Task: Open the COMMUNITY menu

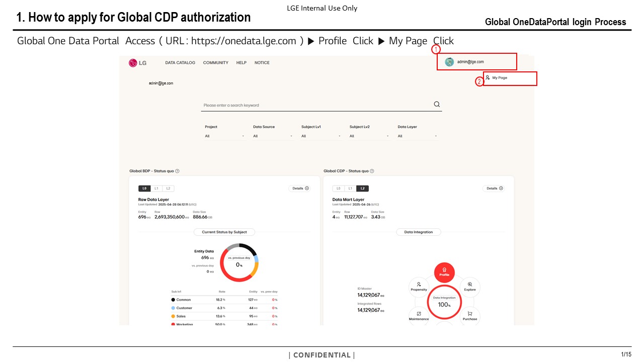Action: 215,63
